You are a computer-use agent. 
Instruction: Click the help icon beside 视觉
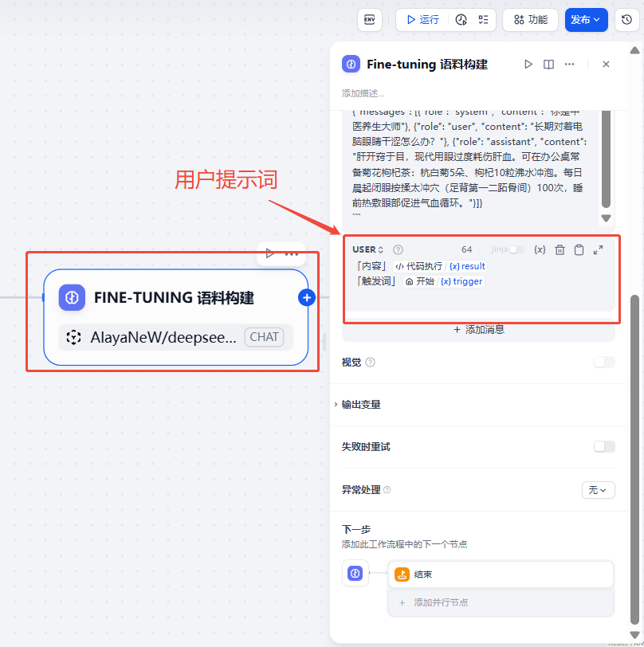pyautogui.click(x=371, y=363)
